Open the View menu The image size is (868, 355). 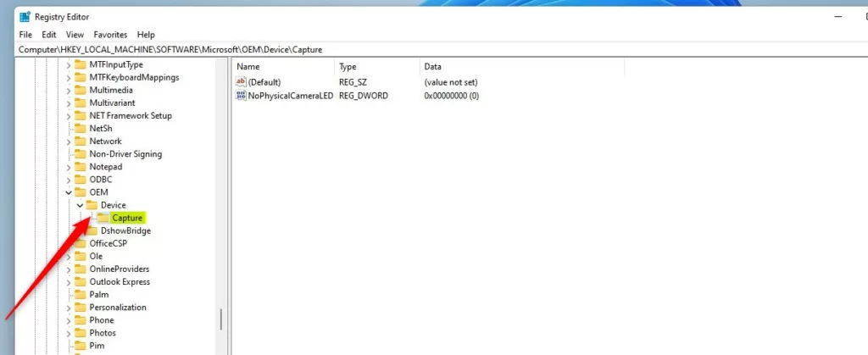click(x=75, y=34)
